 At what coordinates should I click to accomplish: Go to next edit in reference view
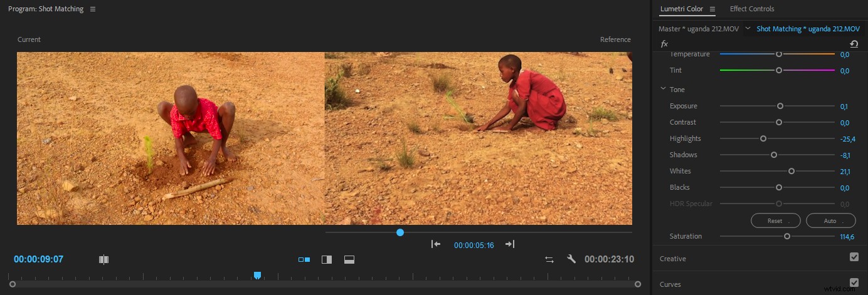coord(510,244)
